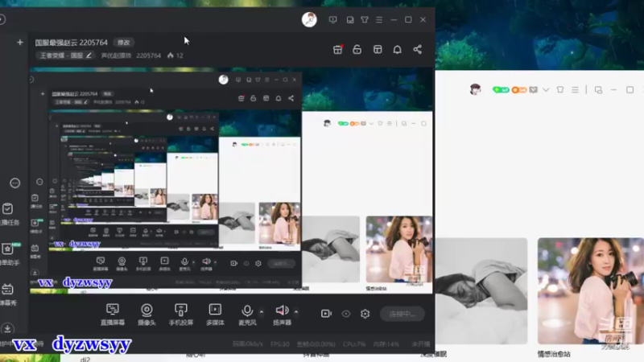Screen dimensions: 644x362
Task: Open the user avatar in streaming window
Action: pyautogui.click(x=309, y=19)
